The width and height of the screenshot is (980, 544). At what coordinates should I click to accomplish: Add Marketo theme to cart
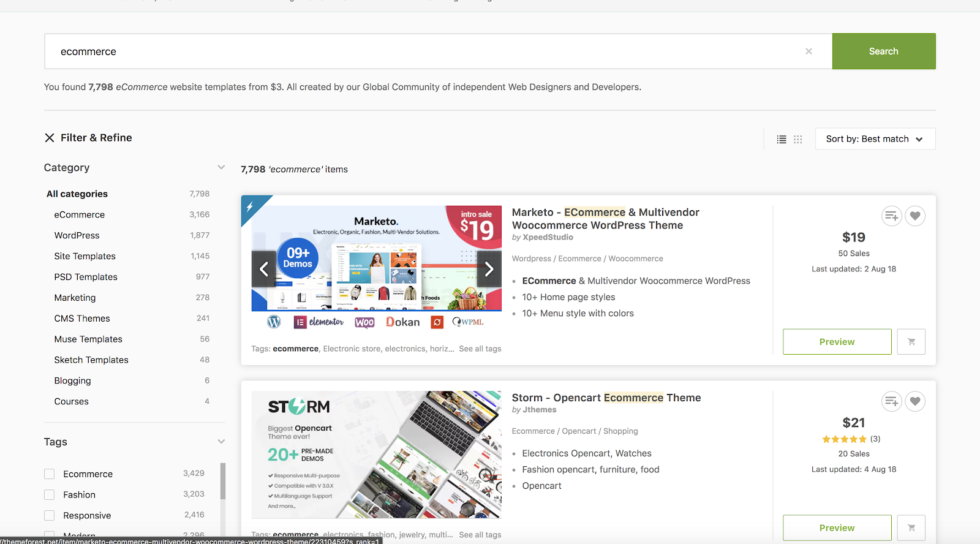pos(911,342)
